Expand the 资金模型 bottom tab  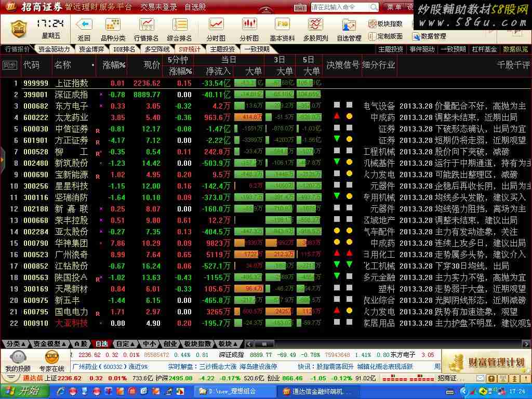tap(49, 344)
